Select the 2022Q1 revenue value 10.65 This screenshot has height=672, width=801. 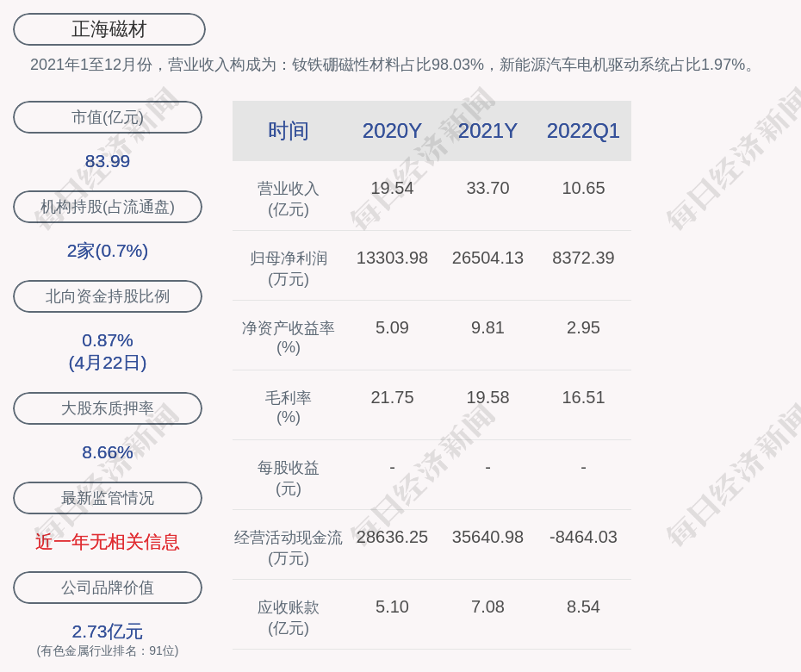[583, 188]
